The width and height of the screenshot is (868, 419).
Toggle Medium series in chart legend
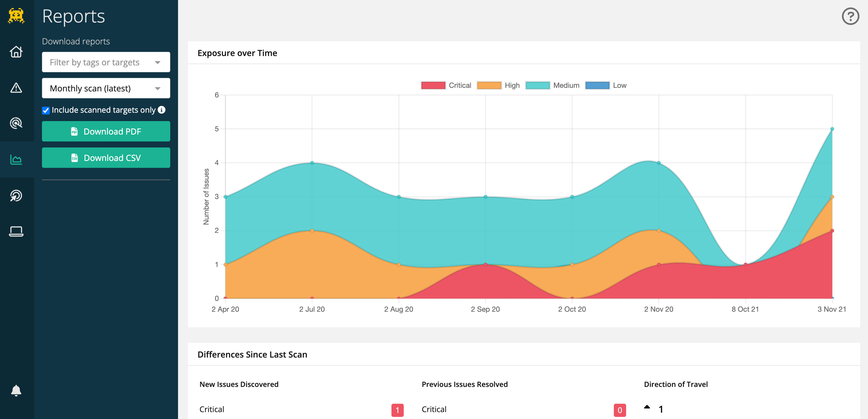pyautogui.click(x=552, y=85)
